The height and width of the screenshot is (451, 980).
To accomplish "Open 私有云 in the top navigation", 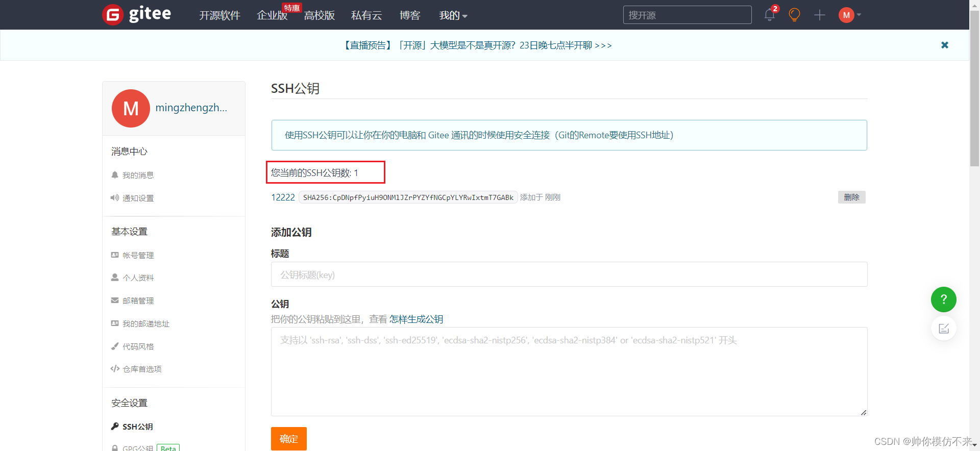I will click(x=366, y=15).
